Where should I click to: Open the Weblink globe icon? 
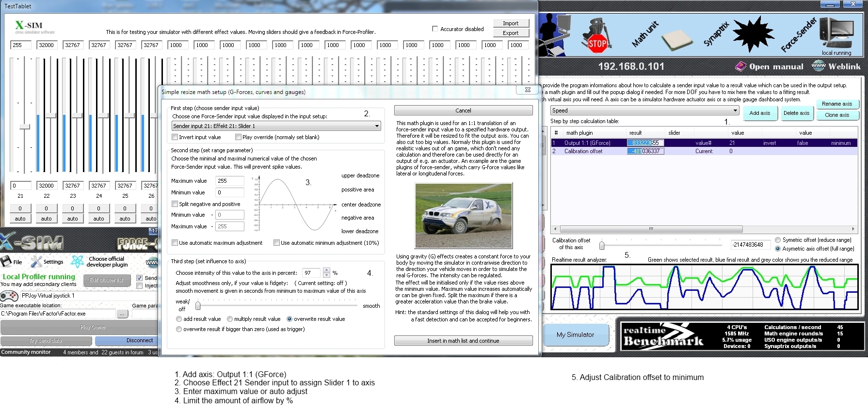[818, 66]
